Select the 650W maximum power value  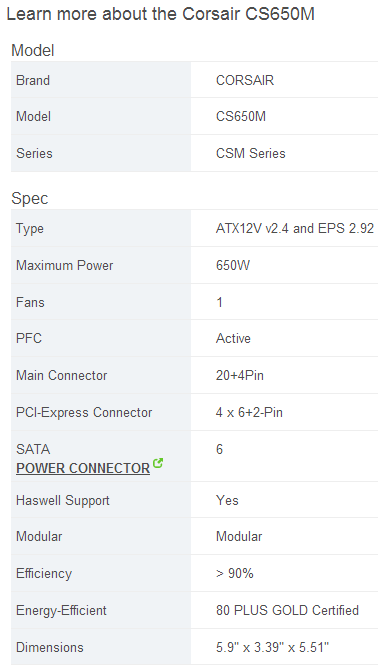point(233,265)
